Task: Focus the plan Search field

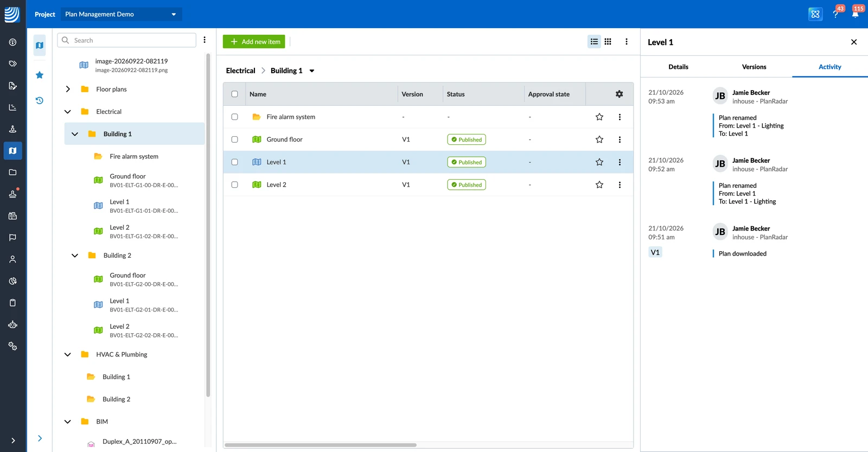Action: (127, 40)
